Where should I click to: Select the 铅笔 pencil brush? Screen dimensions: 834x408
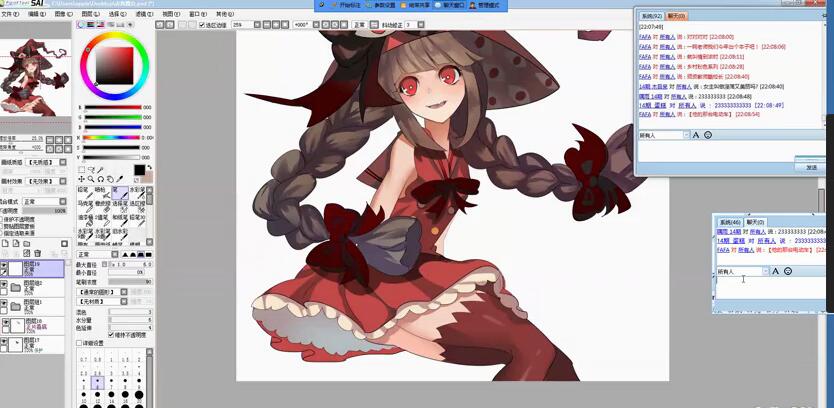[85, 193]
